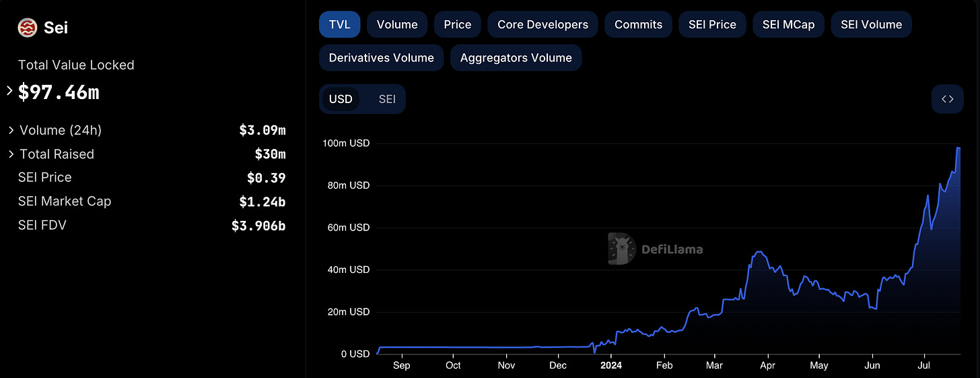Switch chart denomination to SEI
Image resolution: width=980 pixels, height=378 pixels.
(387, 99)
